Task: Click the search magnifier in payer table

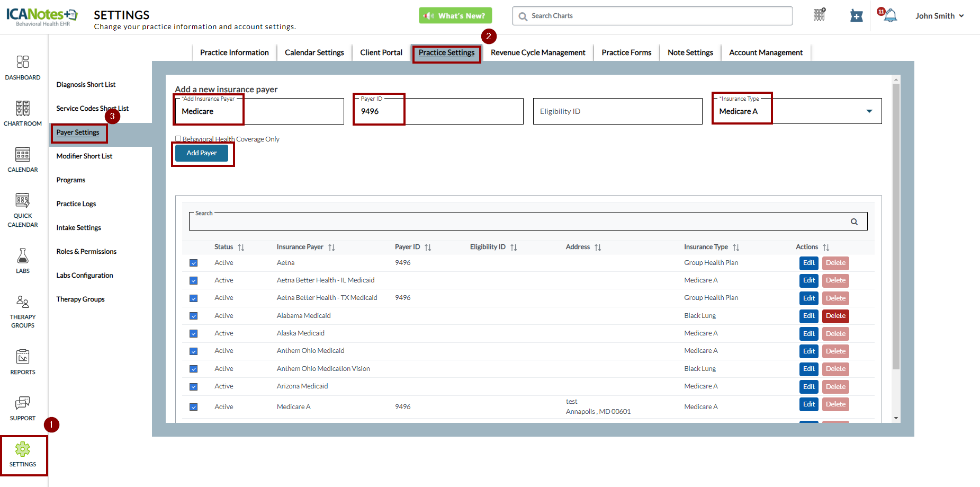Action: point(854,222)
